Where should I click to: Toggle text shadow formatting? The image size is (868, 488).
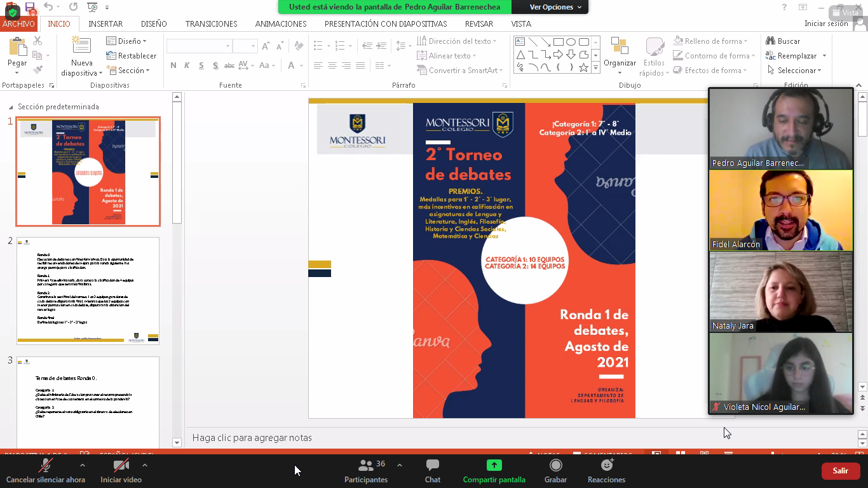(215, 65)
